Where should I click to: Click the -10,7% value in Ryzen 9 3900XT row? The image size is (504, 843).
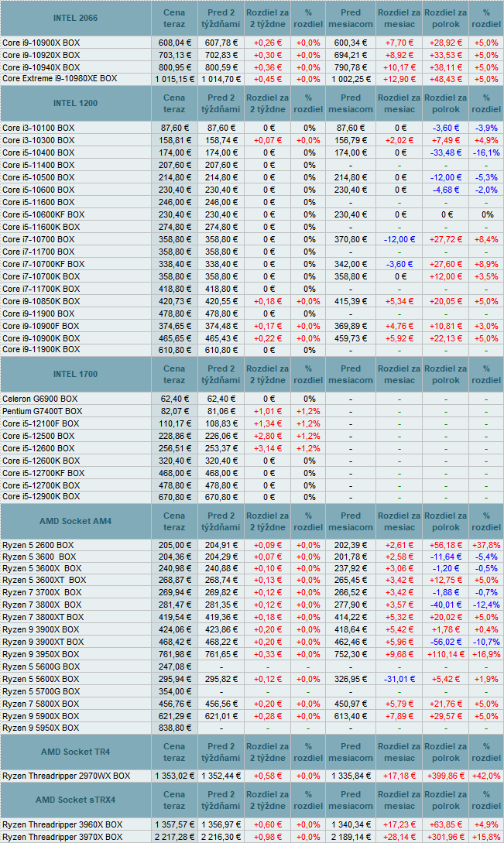(x=486, y=642)
